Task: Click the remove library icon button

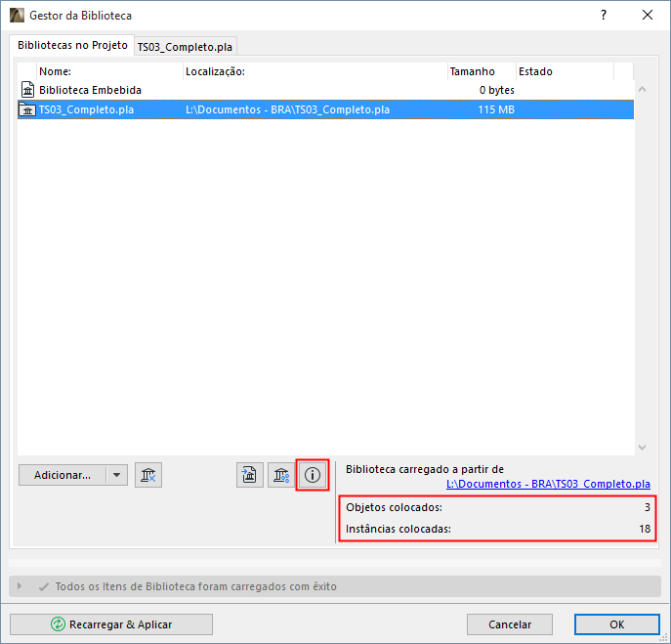Action: [148, 475]
